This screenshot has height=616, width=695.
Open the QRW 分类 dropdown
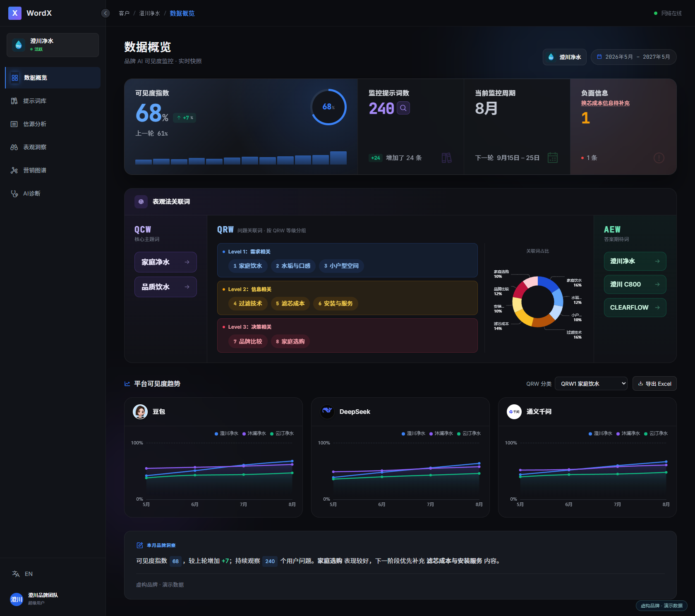[x=591, y=384]
